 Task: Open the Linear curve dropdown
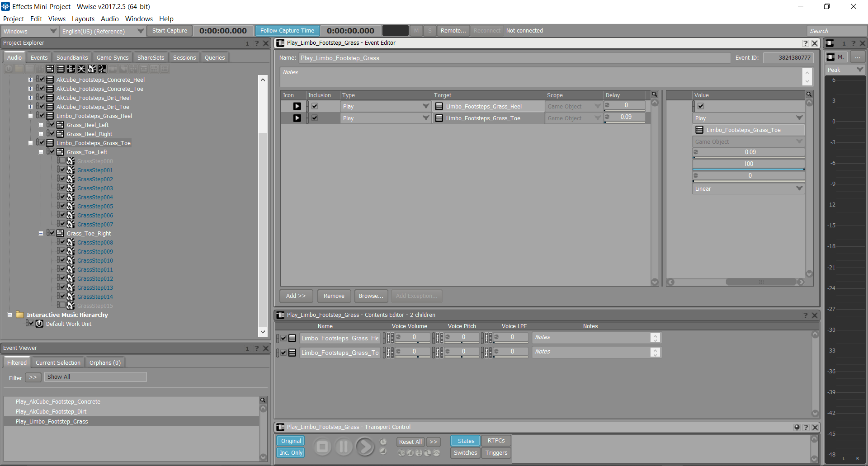tap(748, 188)
